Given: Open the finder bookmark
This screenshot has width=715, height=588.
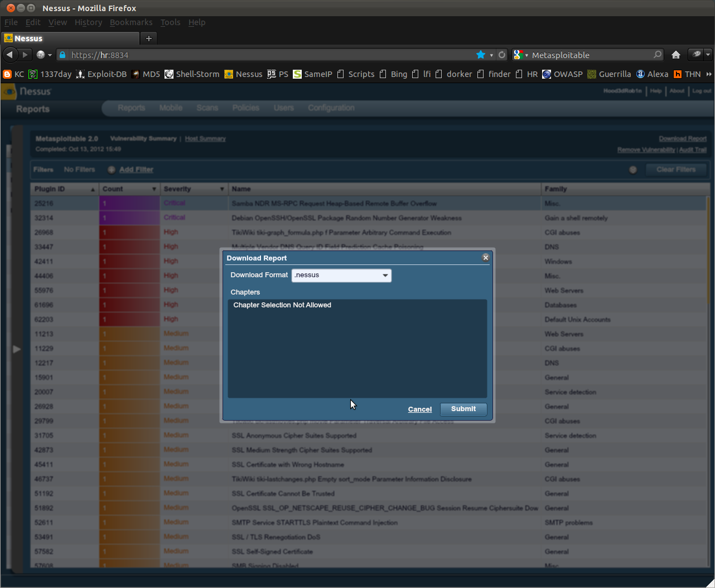Looking at the screenshot, I should coord(494,74).
